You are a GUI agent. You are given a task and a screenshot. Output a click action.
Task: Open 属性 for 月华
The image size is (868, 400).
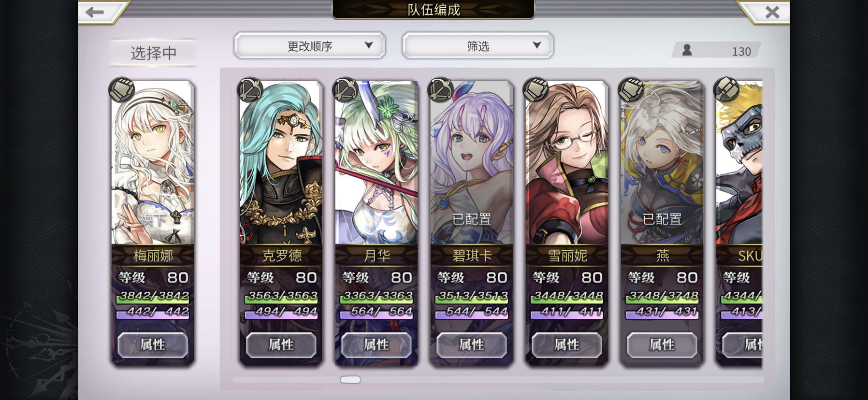376,345
